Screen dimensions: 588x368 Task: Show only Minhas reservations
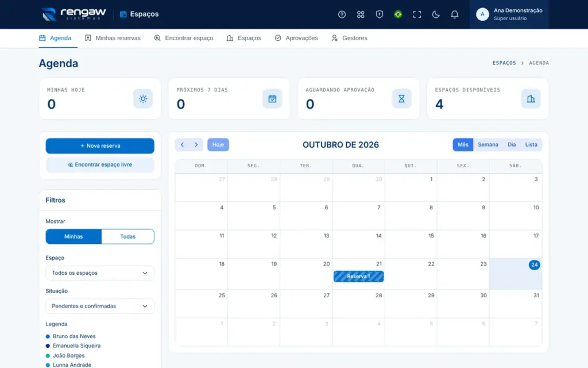73,236
